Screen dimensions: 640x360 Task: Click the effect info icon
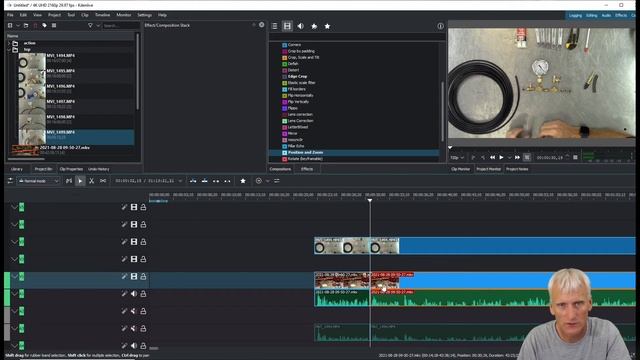[x=440, y=26]
